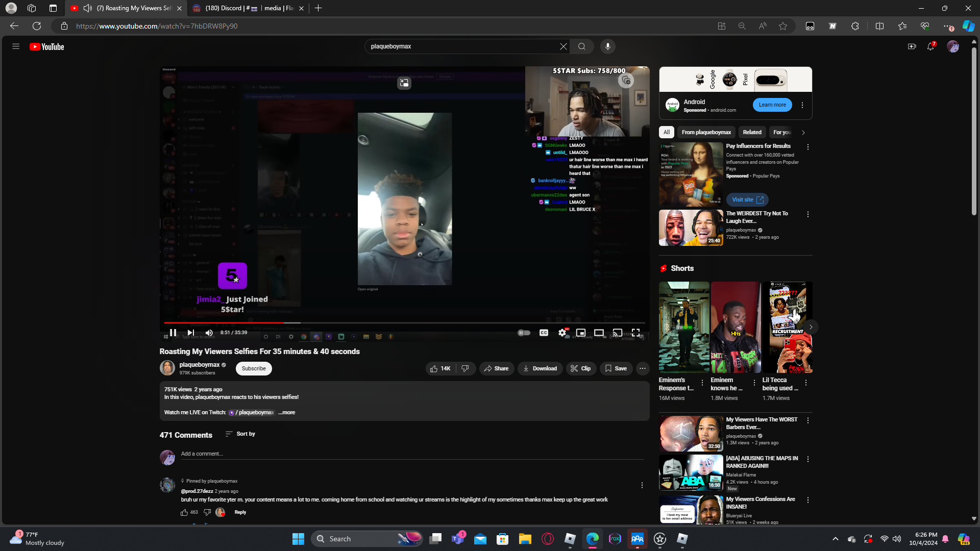Dislike the pinned comment

pos(207,512)
